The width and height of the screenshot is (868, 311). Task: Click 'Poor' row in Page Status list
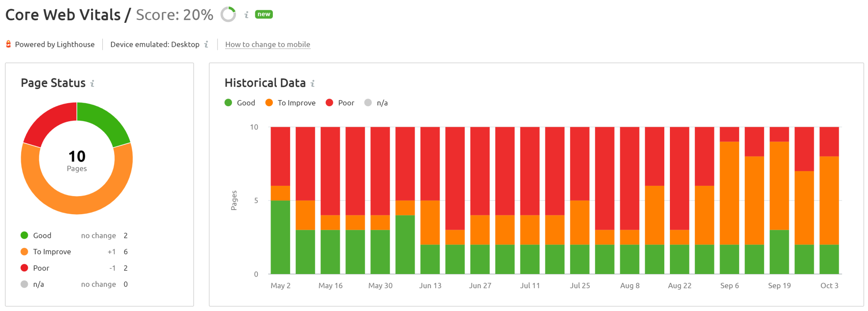(74, 268)
